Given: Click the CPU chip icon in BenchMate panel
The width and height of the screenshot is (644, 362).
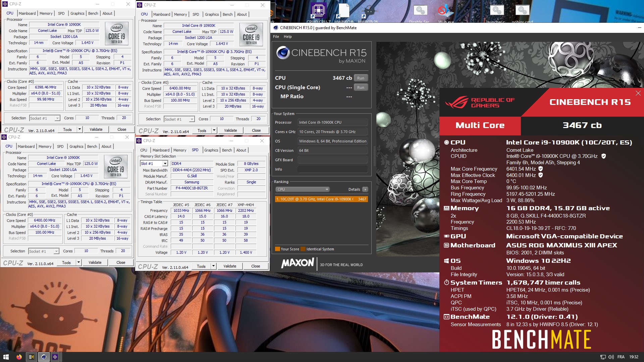Looking at the screenshot, I should tap(446, 142).
